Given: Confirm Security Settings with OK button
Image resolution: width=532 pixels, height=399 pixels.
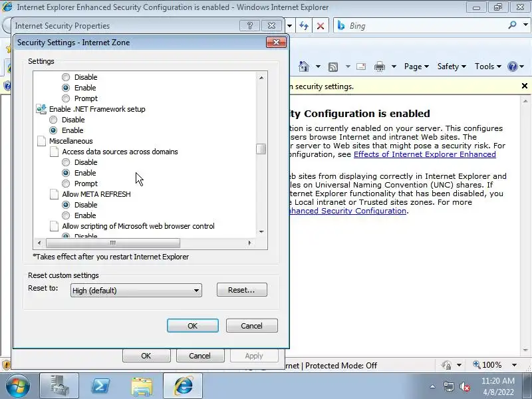Looking at the screenshot, I should tap(193, 326).
